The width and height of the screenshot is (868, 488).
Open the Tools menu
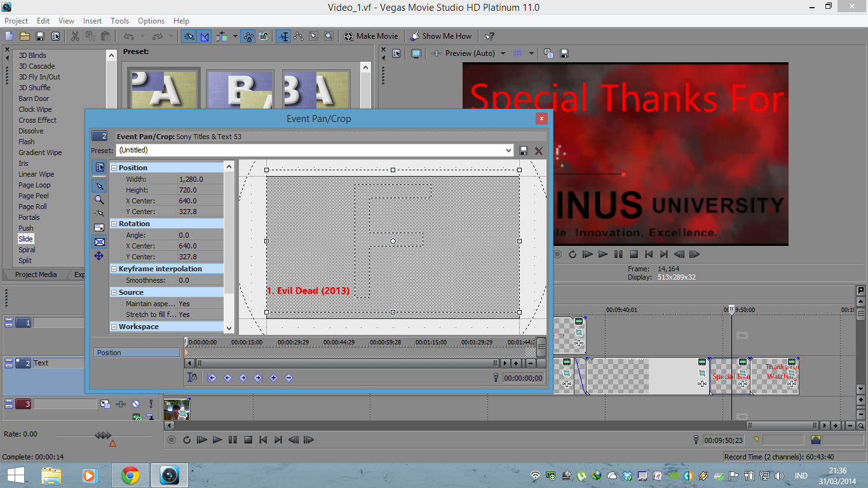coord(119,21)
